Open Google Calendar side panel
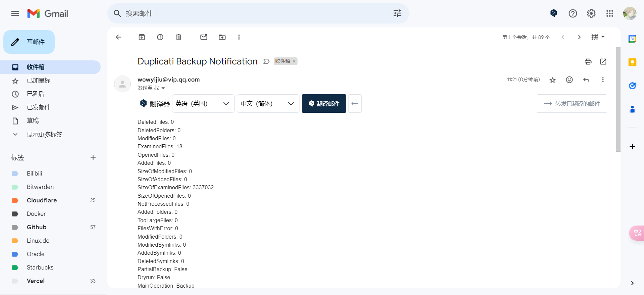 [x=632, y=39]
